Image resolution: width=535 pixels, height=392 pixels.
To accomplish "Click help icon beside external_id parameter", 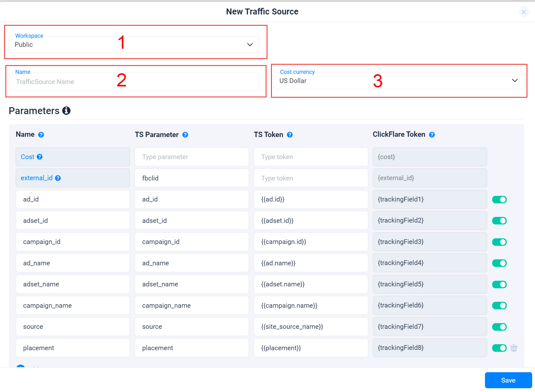I will [58, 178].
